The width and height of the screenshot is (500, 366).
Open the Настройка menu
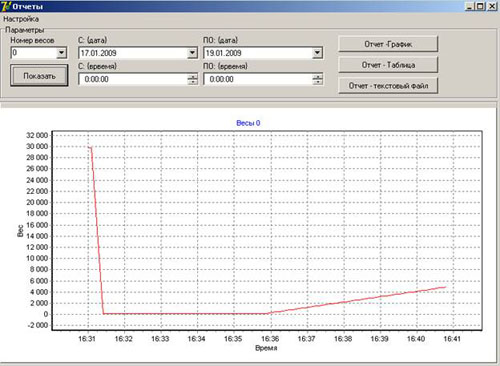point(21,19)
